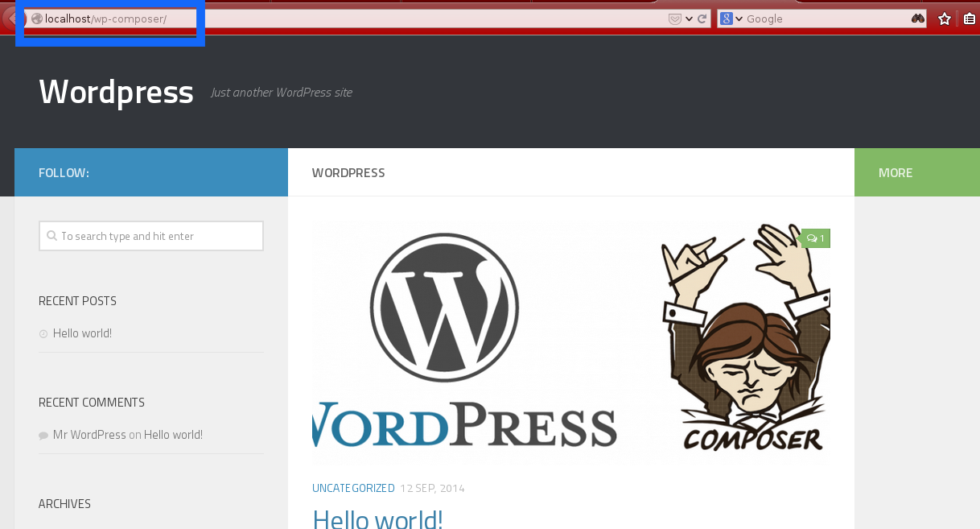Click the clock icon beside recent post

[x=43, y=333]
